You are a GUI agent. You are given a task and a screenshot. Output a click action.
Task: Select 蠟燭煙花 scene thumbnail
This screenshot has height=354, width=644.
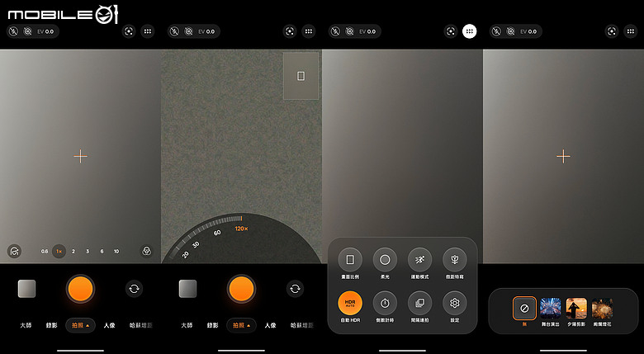[602, 309]
